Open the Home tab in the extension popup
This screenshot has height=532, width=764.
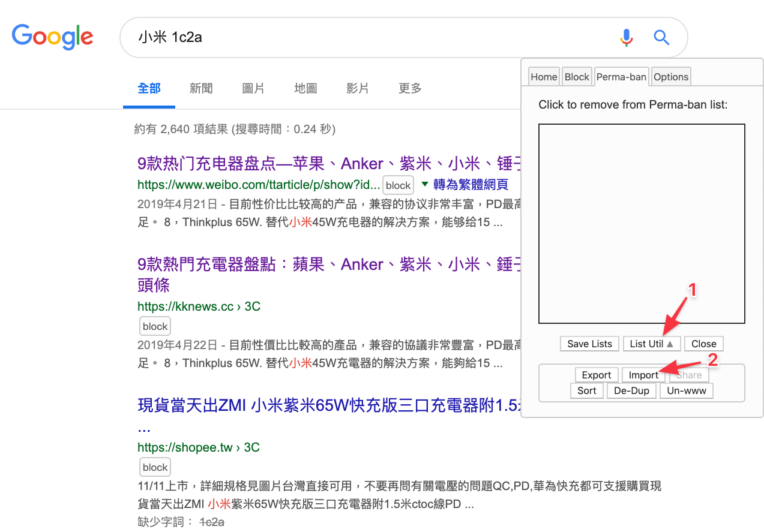coord(544,77)
